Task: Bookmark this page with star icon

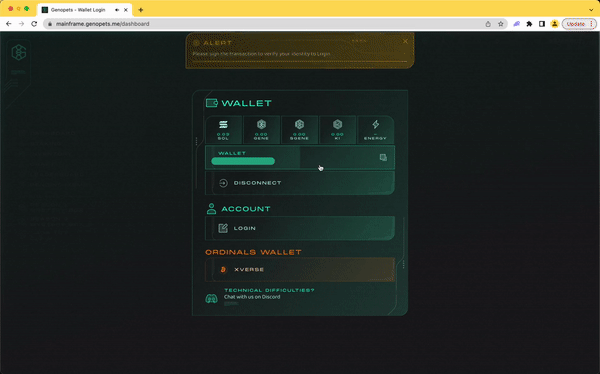Action: (x=501, y=24)
